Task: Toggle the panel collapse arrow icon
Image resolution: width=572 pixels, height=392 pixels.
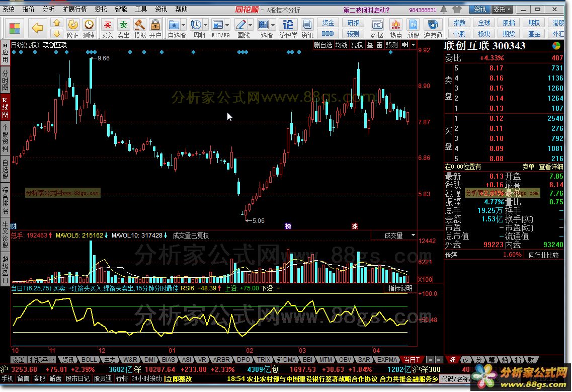Action: 405,45
